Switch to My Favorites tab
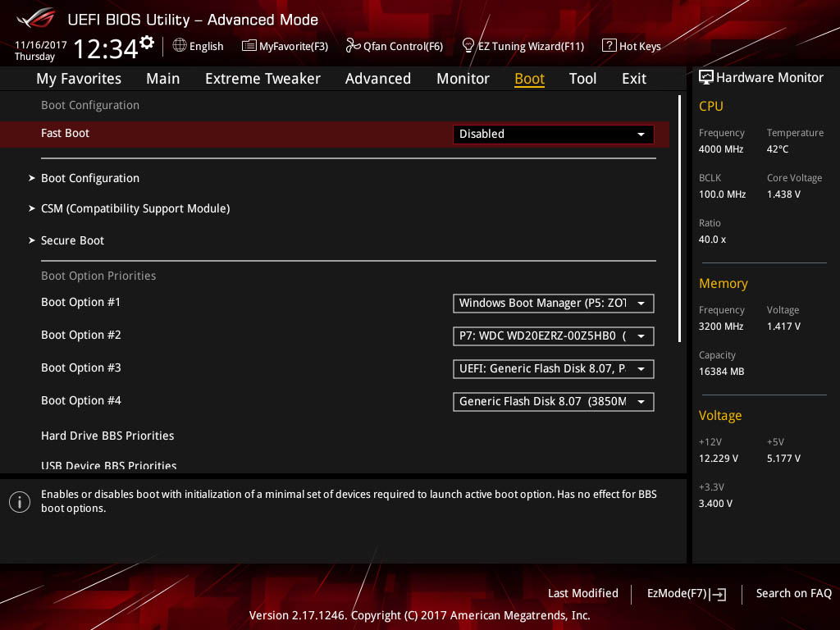 click(x=79, y=79)
